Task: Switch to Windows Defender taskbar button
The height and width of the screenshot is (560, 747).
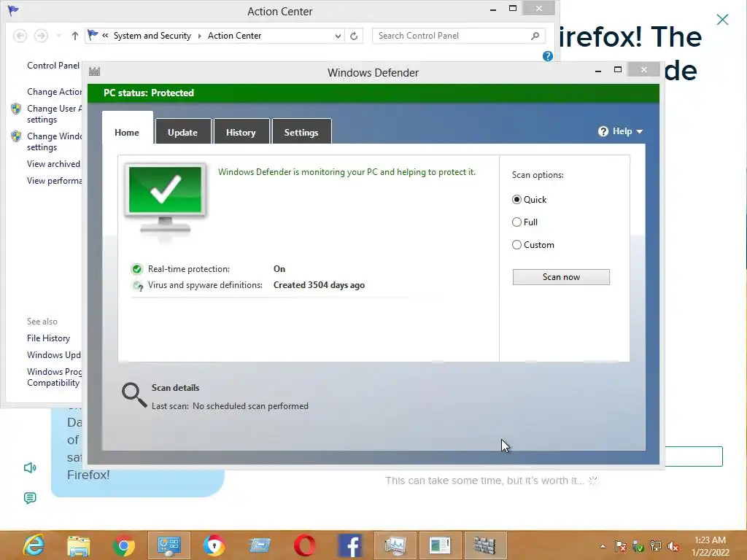Action: (485, 545)
